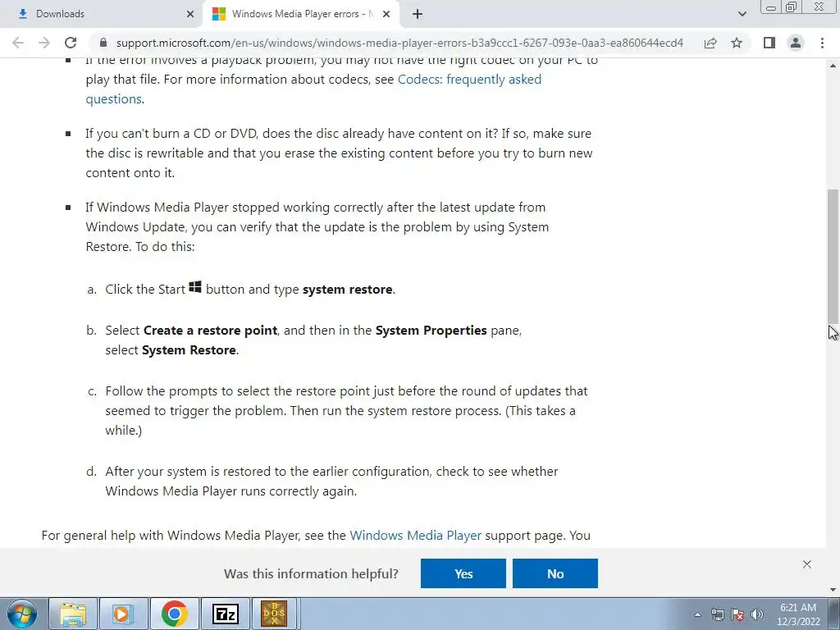Restore down the Chrome window
The image size is (840, 630).
coord(791,7)
